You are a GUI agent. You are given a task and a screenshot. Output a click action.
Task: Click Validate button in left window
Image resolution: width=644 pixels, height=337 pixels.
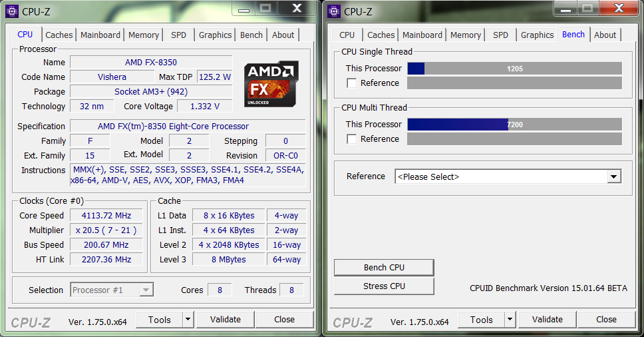click(x=226, y=319)
